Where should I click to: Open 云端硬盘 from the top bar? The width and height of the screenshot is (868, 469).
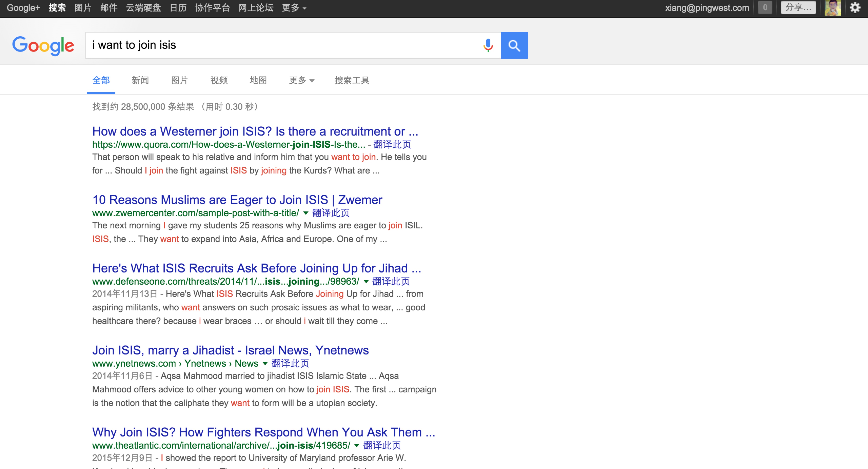point(143,8)
